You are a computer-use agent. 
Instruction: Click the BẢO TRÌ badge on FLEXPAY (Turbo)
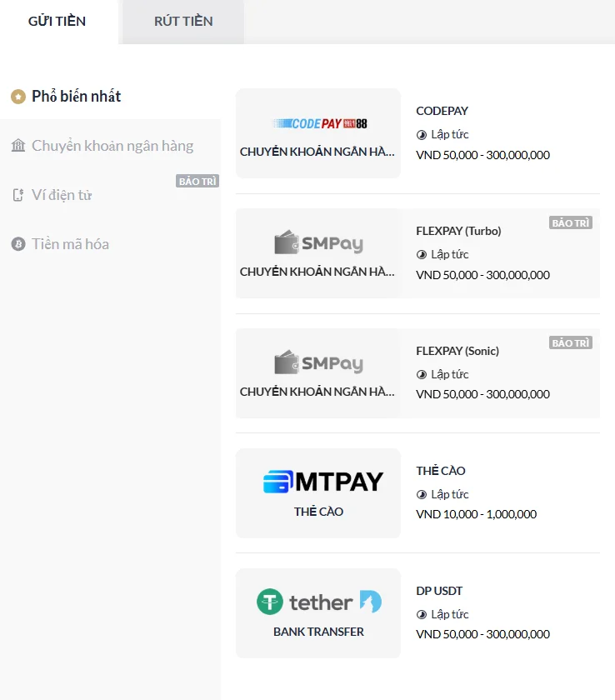571,223
